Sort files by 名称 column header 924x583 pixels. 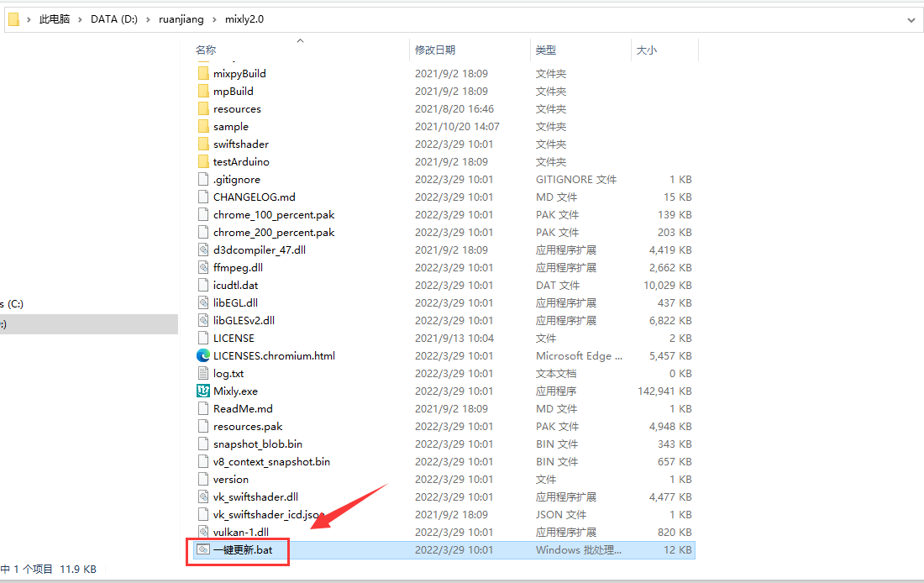tap(206, 50)
